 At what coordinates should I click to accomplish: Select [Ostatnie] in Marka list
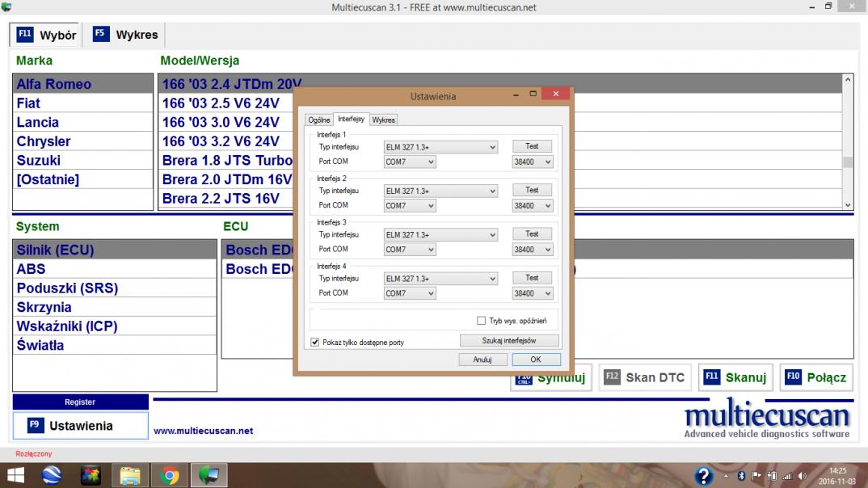click(x=83, y=179)
